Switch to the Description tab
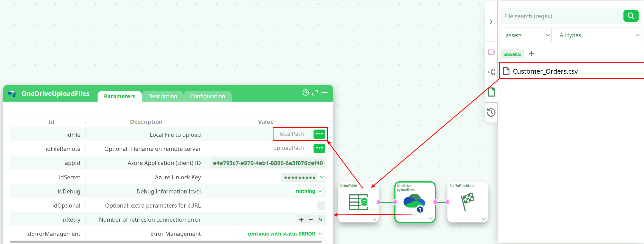 pyautogui.click(x=163, y=96)
